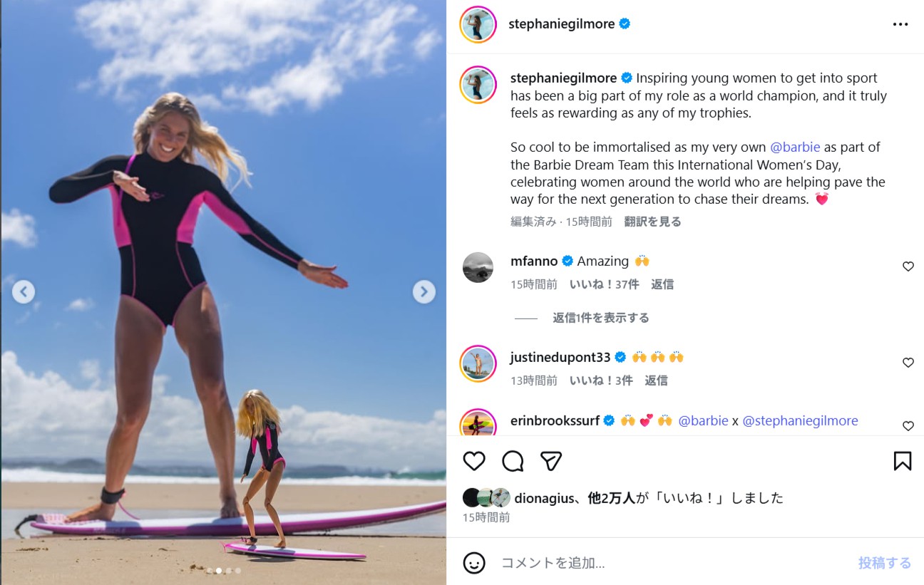924x585 pixels.
Task: Open the three-dot more options menu
Action: coord(900,24)
